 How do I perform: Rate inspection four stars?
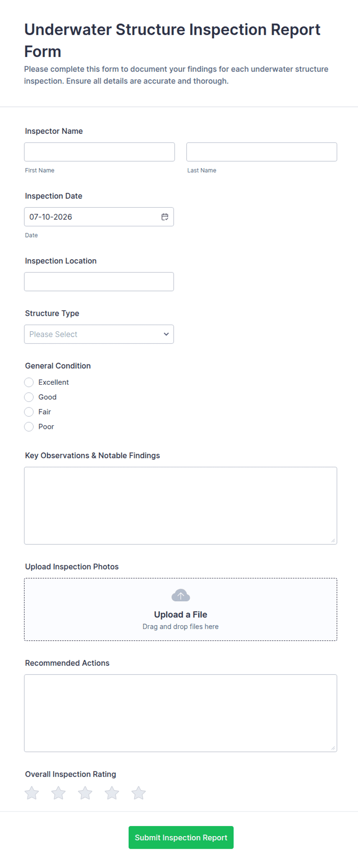(x=112, y=793)
